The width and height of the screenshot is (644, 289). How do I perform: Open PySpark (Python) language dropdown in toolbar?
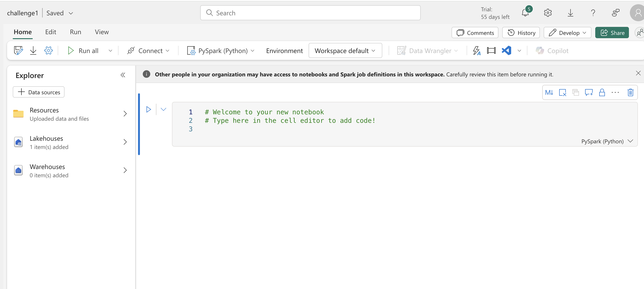click(221, 50)
